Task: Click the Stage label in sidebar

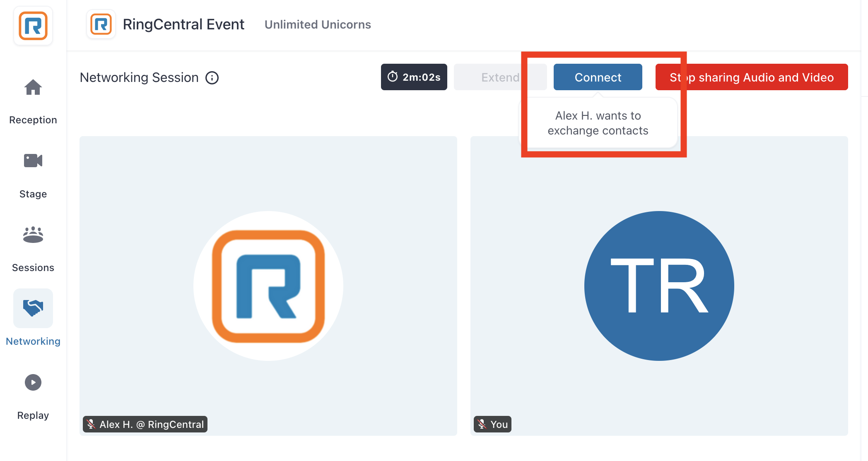Action: (x=33, y=194)
